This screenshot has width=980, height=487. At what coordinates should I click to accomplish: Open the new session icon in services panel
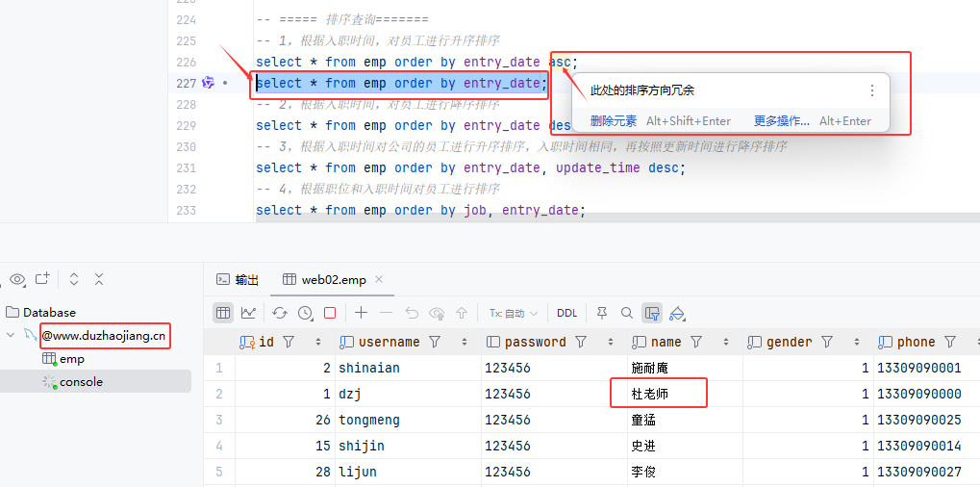[x=42, y=279]
